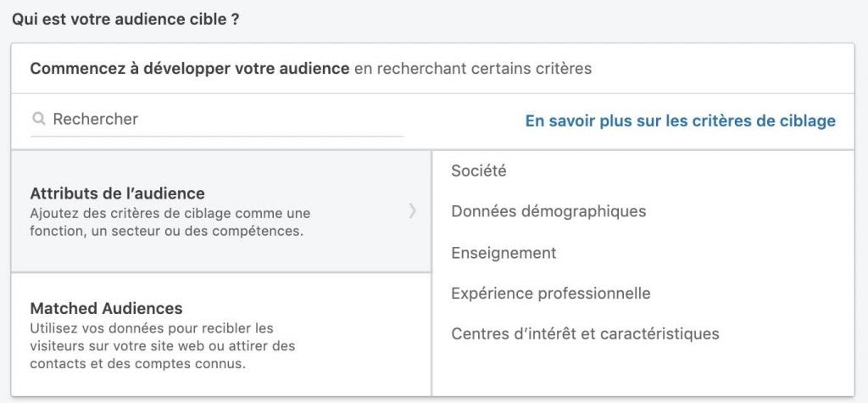Click the underline beneath the Rechercher field

coord(216,136)
